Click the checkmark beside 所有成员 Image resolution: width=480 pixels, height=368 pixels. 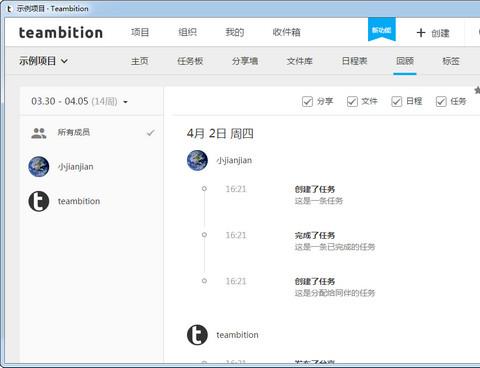[151, 133]
